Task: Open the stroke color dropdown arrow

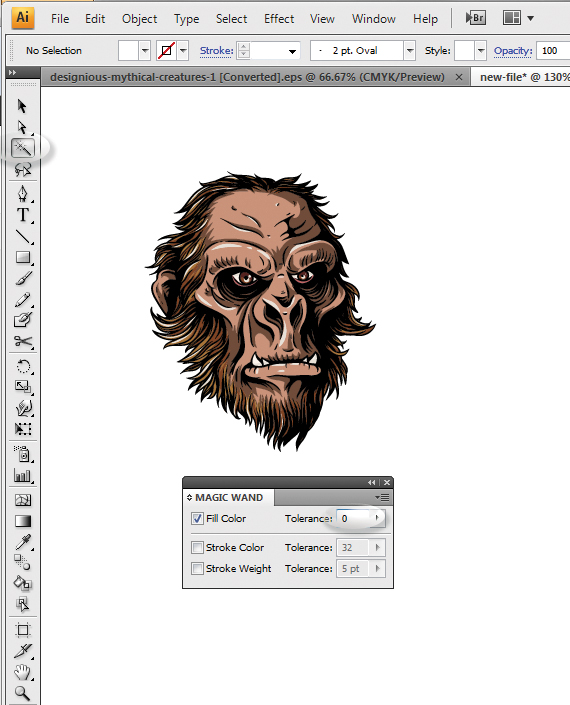Action: click(183, 50)
